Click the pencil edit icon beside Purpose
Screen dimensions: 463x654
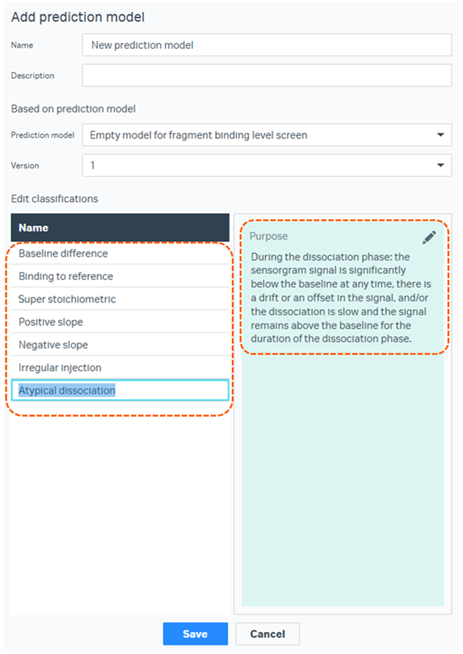tap(429, 237)
